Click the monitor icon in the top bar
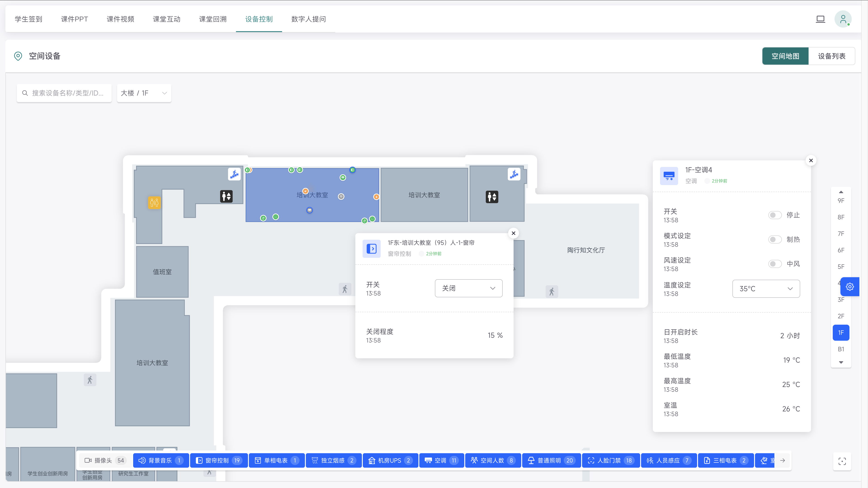This screenshot has height=488, width=868. pyautogui.click(x=821, y=19)
